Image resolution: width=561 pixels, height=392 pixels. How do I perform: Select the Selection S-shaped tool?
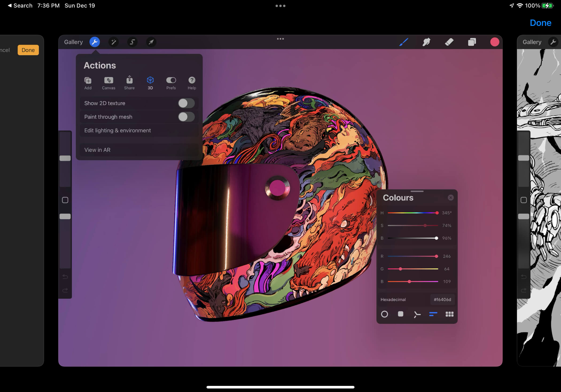[132, 42]
